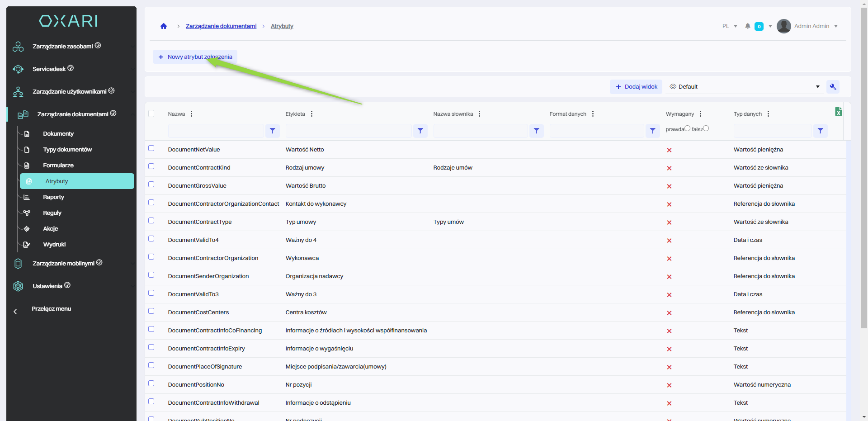Viewport: 868px width, 421px height.
Task: Export table with the Excel icon
Action: point(838,112)
